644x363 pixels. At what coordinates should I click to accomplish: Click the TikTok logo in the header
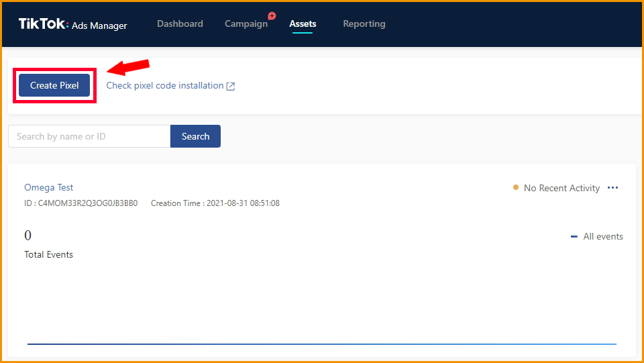pyautogui.click(x=43, y=24)
